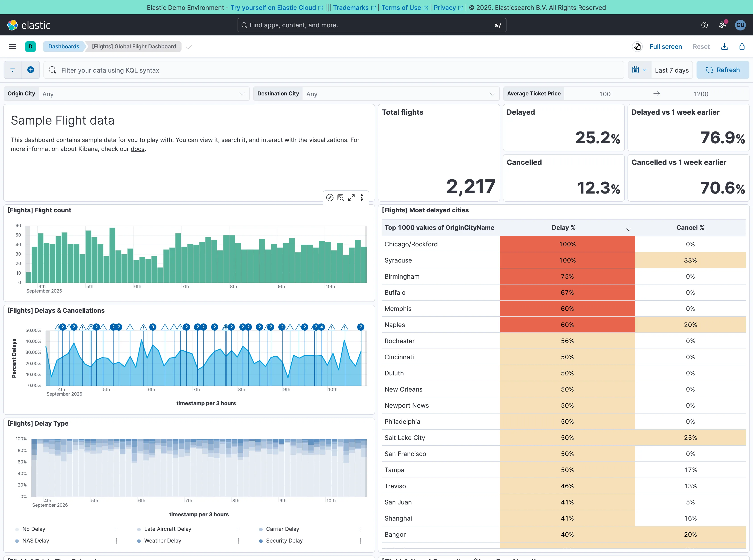Click the keyboard shortcut icon in search bar
Viewport: 753px width, 560px height.
click(x=498, y=25)
